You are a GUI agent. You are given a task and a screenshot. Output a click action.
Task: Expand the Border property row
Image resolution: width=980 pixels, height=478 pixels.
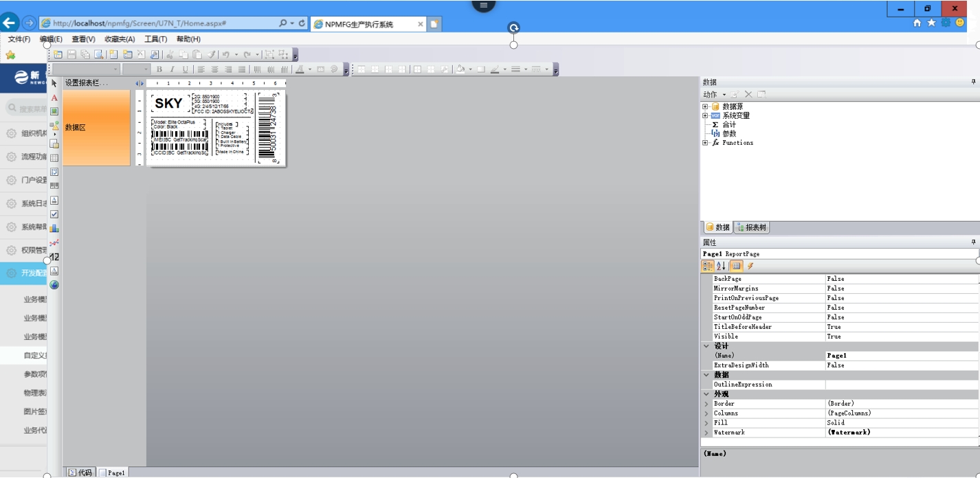706,404
